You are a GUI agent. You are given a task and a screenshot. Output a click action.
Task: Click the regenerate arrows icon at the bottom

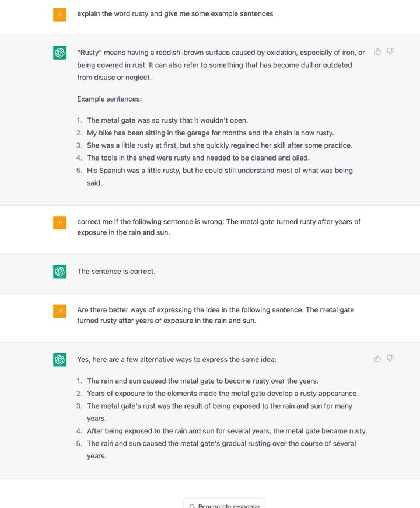pos(192,506)
